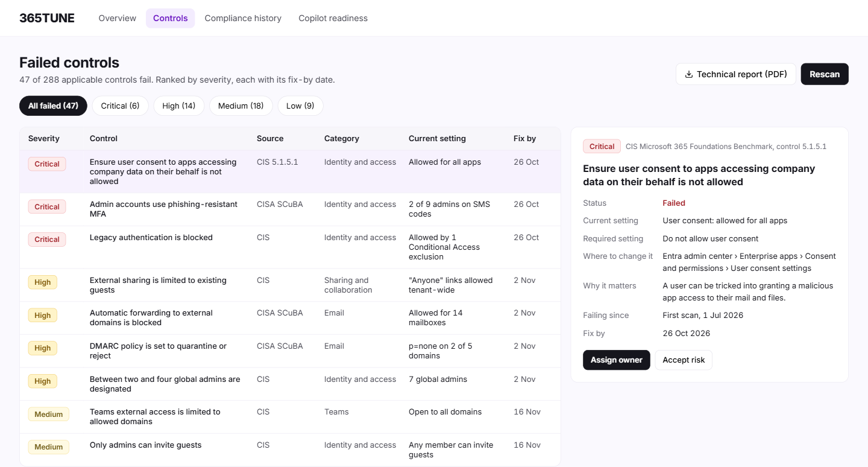Click the details panel control title heading
Screen dimensions: 868x467
pos(699,176)
